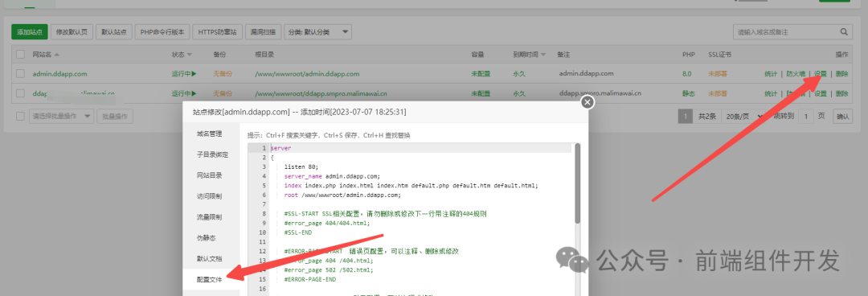Image resolution: width=868 pixels, height=296 pixels.
Task: Open 统计 in the ddapp.smpro.malimawai.cn row
Action: [x=771, y=93]
